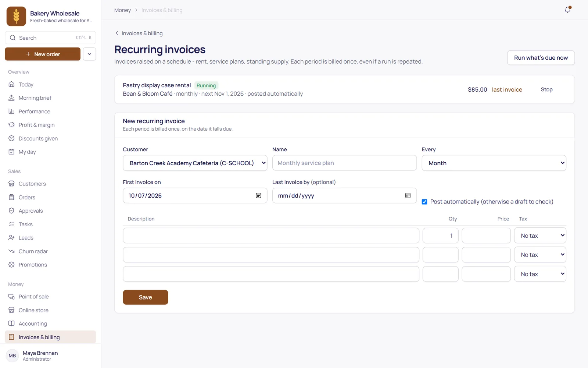Screen dimensions: 588x368
Task: Click the Approvals shield icon
Action: click(x=11, y=210)
